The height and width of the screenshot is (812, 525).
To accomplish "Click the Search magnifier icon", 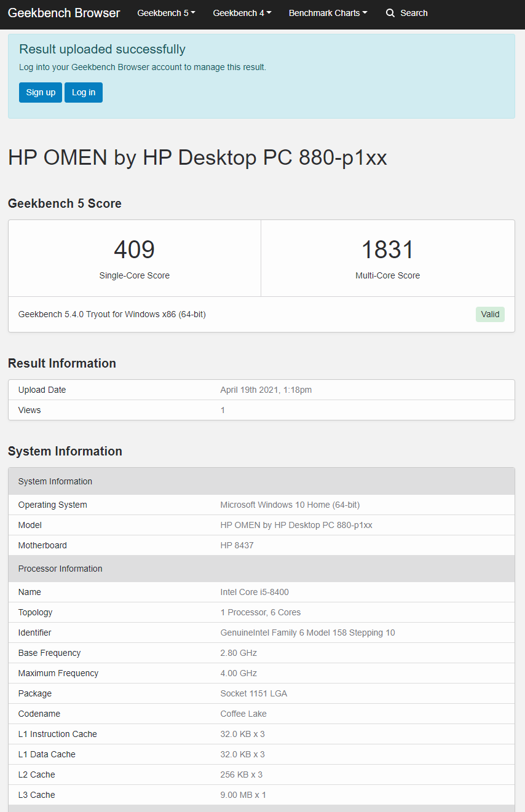I will 390,13.
